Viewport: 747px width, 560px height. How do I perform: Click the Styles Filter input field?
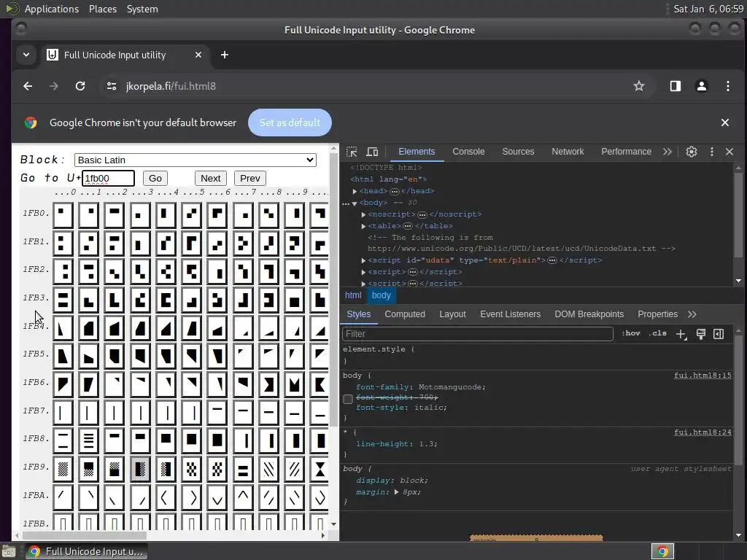click(x=477, y=334)
